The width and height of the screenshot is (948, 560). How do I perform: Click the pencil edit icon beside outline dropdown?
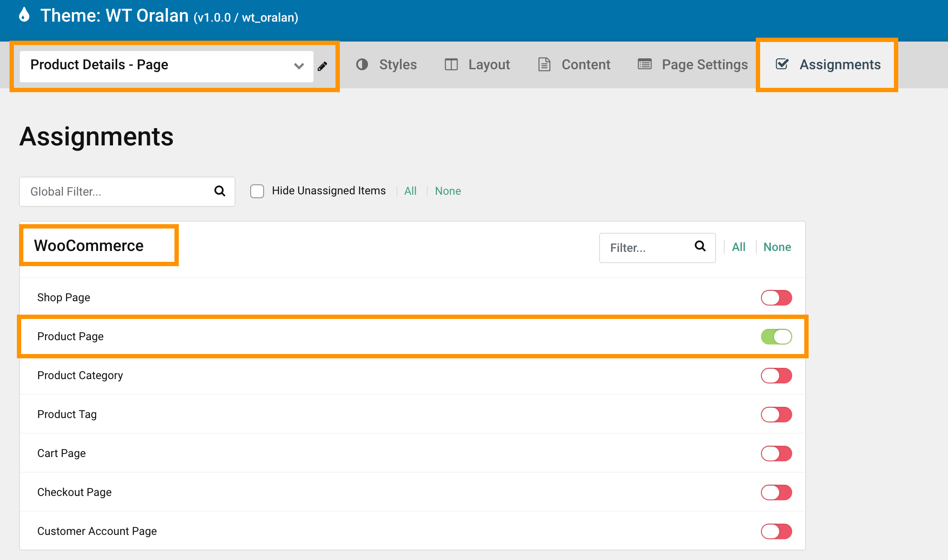tap(322, 66)
